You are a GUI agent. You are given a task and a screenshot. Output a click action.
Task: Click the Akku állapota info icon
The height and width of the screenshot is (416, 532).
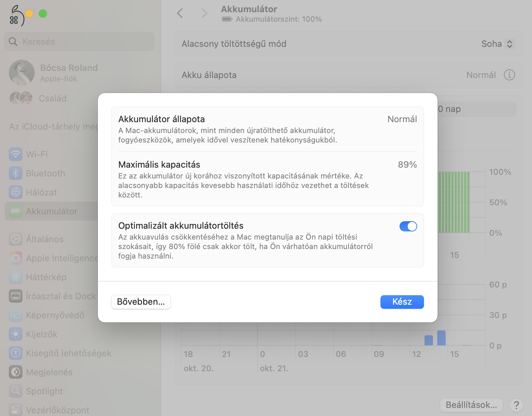click(509, 75)
